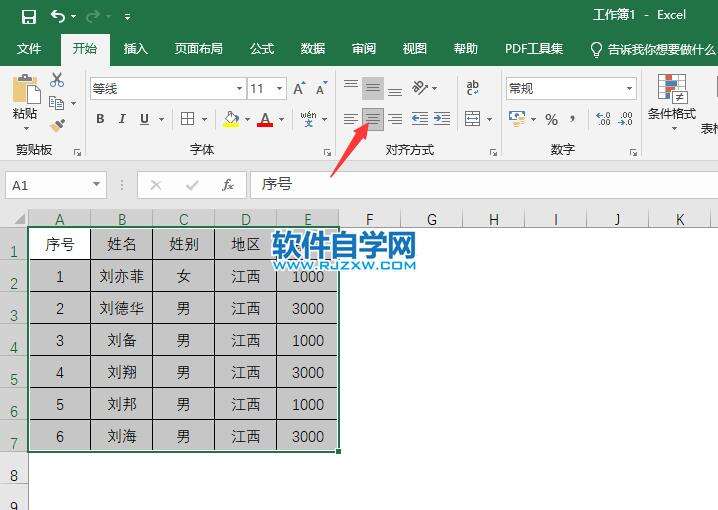Open the 对齐方式 group dialog launcher

point(493,152)
